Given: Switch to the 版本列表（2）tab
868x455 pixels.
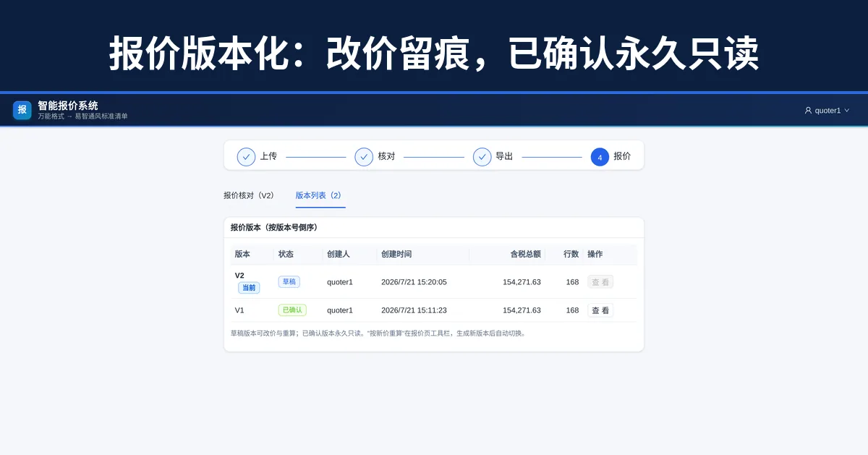Looking at the screenshot, I should pyautogui.click(x=320, y=195).
